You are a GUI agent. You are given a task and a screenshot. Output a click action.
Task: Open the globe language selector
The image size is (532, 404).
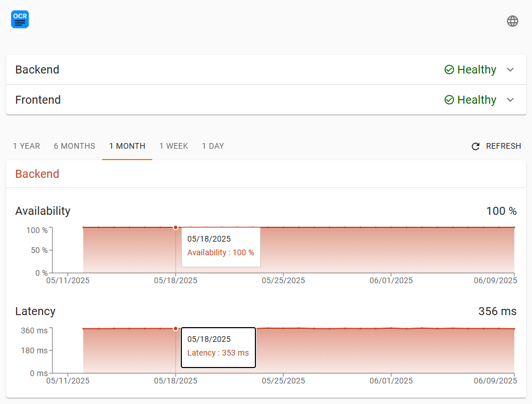tap(512, 21)
